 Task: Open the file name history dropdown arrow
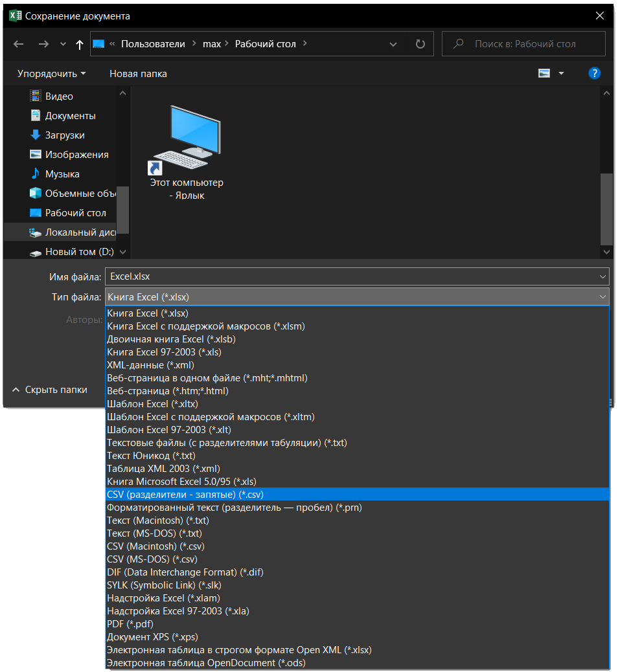(x=602, y=277)
